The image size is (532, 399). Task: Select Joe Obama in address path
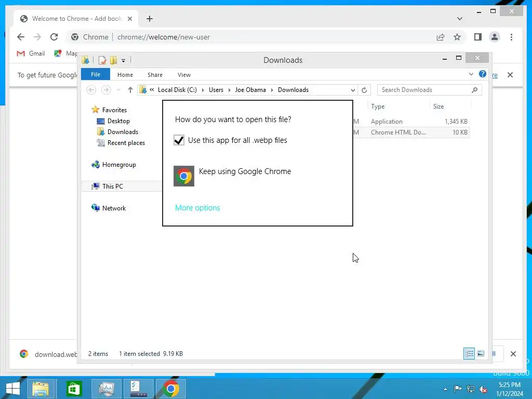click(250, 90)
